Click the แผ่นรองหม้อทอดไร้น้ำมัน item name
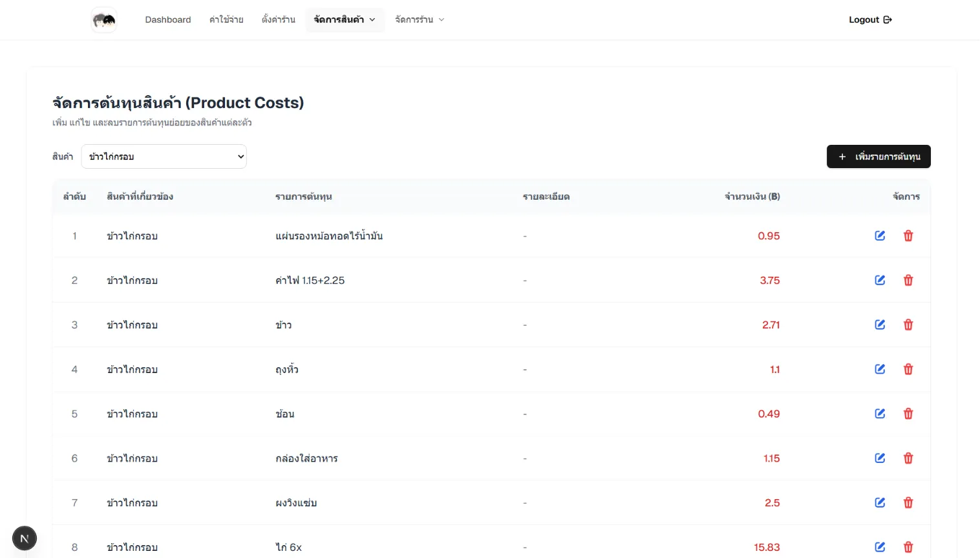The height and width of the screenshot is (558, 980). click(x=329, y=236)
